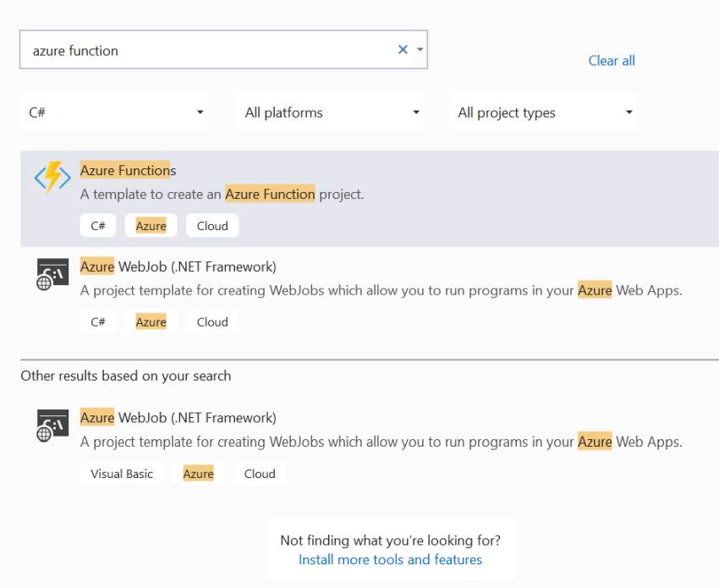Click the C# tag on Azure WebJob

coord(98,321)
